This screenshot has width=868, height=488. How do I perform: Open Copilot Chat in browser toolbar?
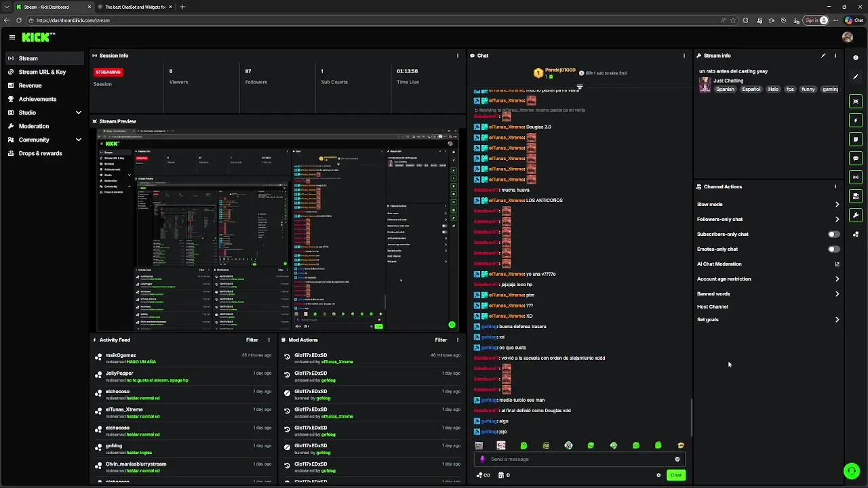(x=854, y=20)
